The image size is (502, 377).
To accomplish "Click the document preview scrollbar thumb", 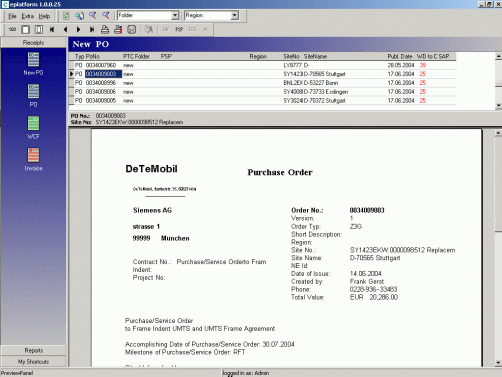I will 498,184.
